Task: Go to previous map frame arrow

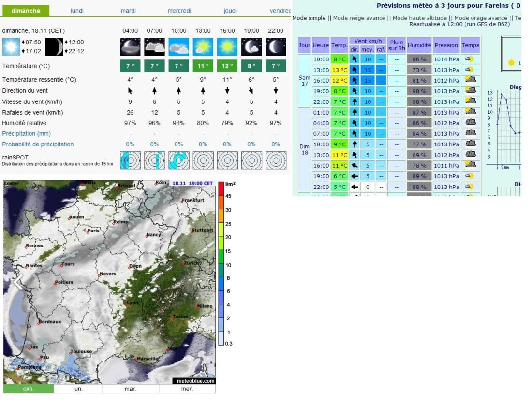Action: pos(19,282)
